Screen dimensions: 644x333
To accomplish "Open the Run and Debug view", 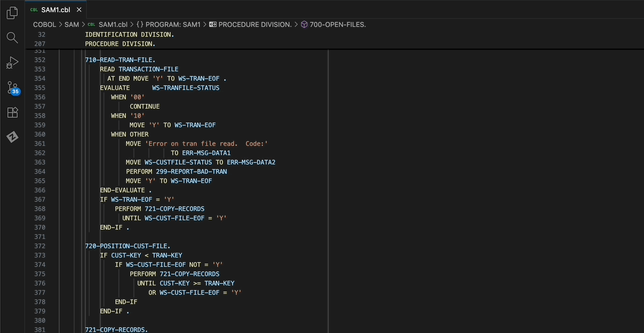I will tap(12, 63).
